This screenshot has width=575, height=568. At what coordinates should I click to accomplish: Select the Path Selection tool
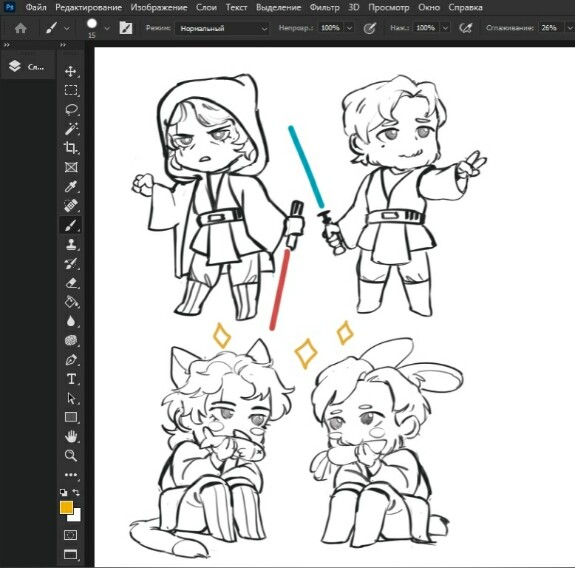point(71,398)
